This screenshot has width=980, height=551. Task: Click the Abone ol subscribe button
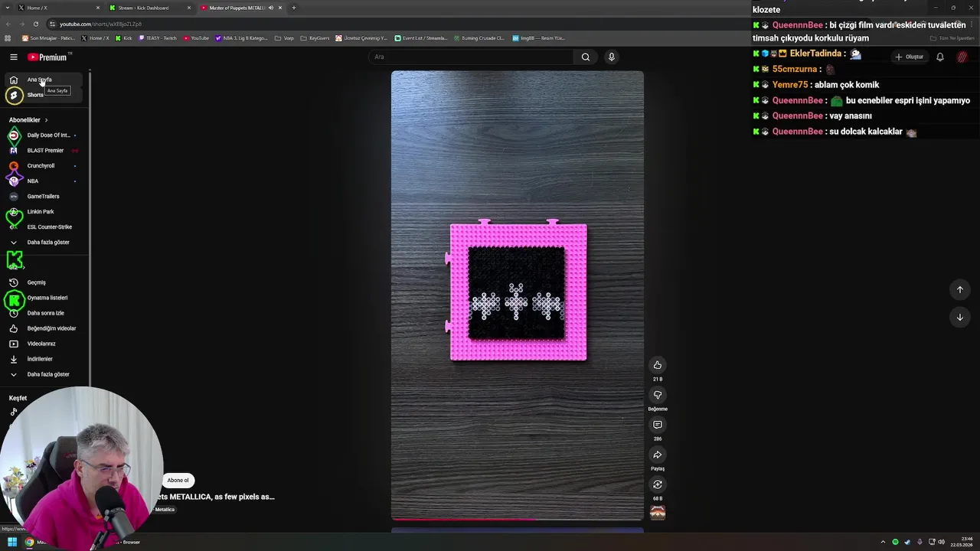pyautogui.click(x=178, y=481)
